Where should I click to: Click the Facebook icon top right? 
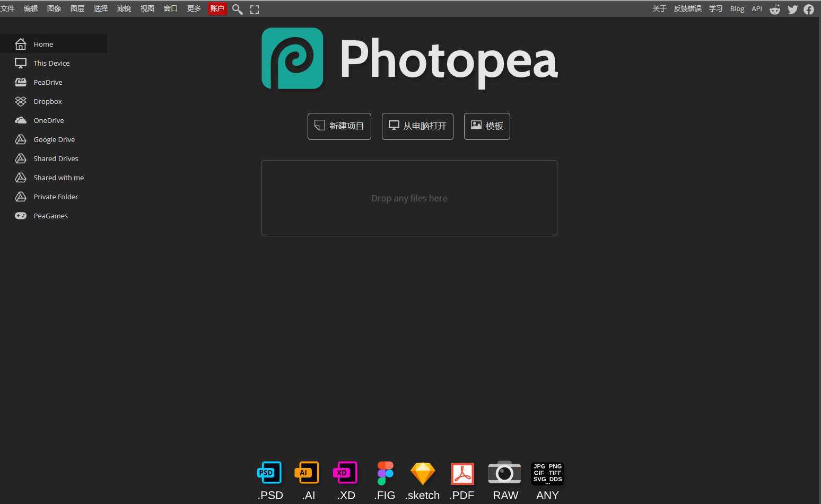click(x=808, y=9)
